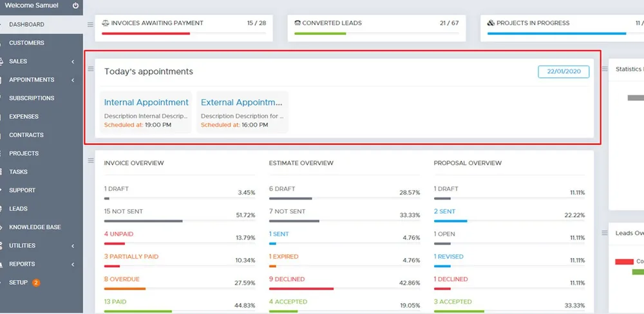Click the orange Setup notification badge
Screen dimensions: 644x314
pos(36,283)
